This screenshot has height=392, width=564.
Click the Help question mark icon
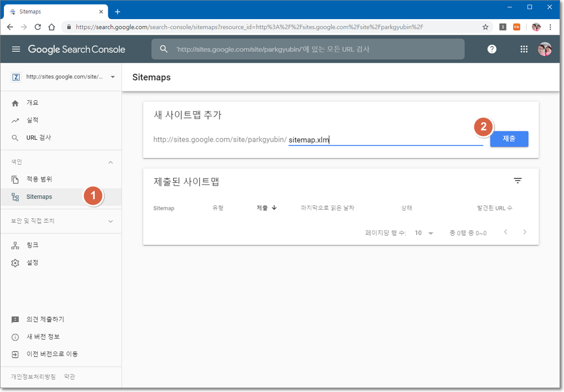(x=492, y=49)
